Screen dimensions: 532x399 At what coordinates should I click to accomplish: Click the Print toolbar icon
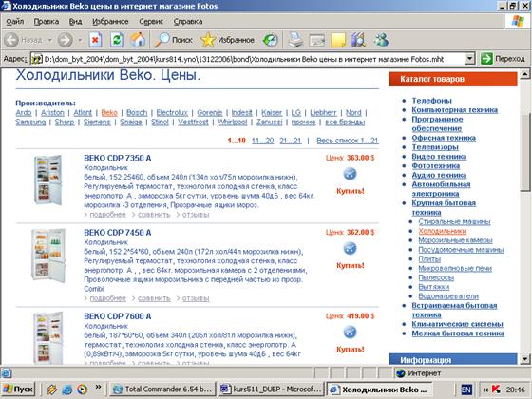tap(295, 40)
